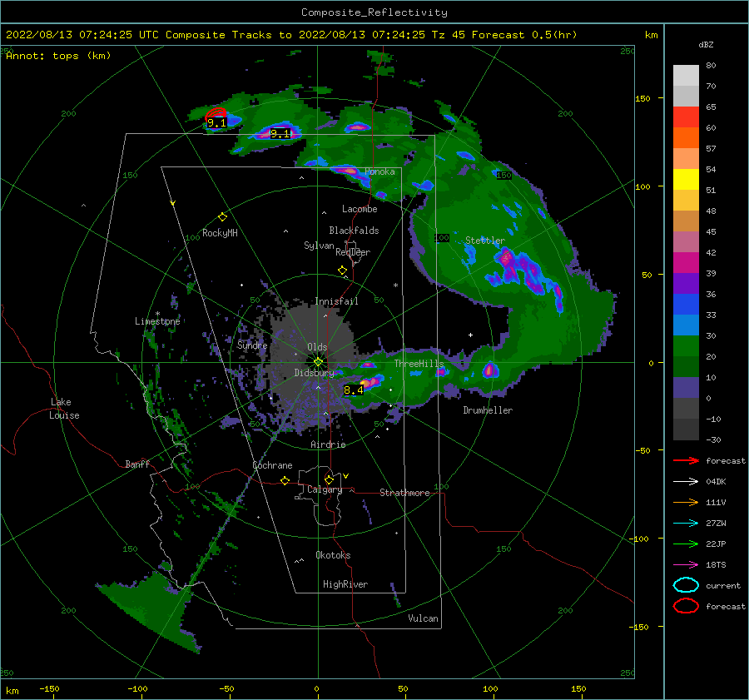The width and height of the screenshot is (749, 700).
Task: Click the orange swatch in dBZ legend
Action: [x=686, y=137]
